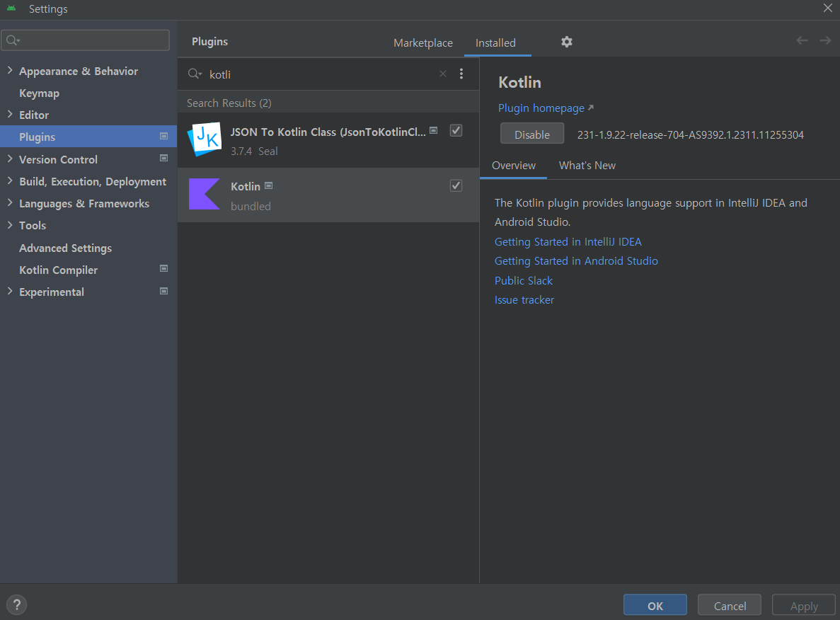
Task: Uncheck the JSON To Kotlin Class plugin
Action: click(x=456, y=130)
